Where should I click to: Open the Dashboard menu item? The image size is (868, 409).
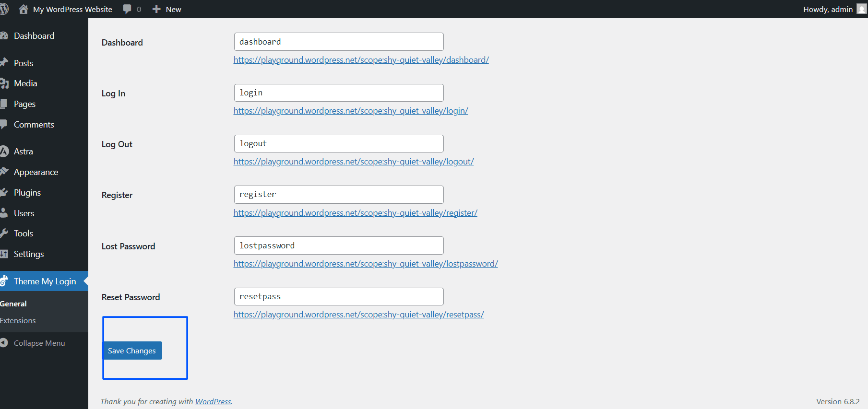tap(34, 35)
